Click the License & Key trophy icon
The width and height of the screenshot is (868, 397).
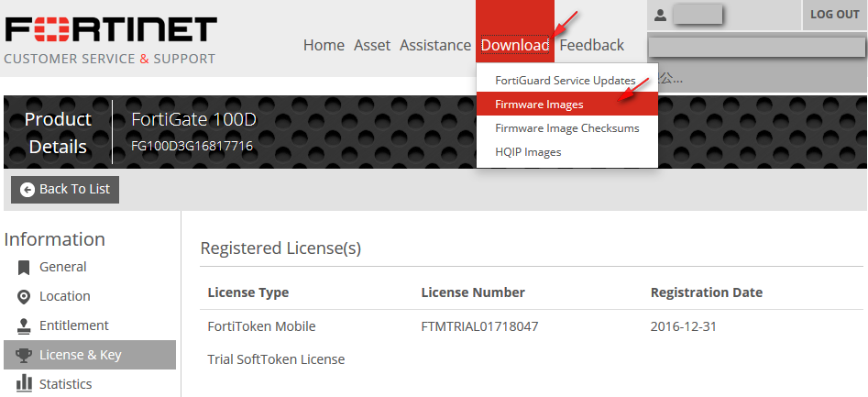pyautogui.click(x=24, y=356)
